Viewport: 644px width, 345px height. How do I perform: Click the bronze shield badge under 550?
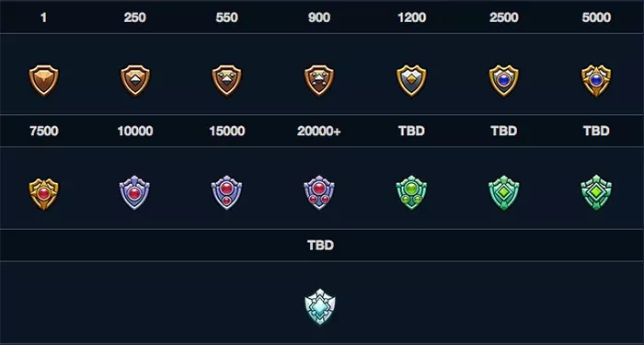[226, 81]
